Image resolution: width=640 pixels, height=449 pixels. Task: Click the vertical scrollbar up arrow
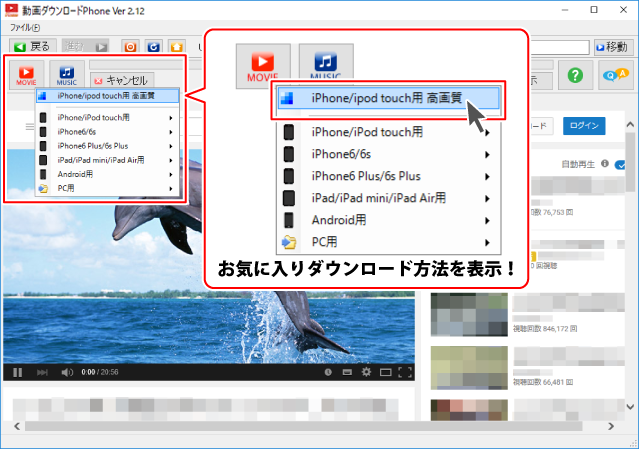point(630,124)
